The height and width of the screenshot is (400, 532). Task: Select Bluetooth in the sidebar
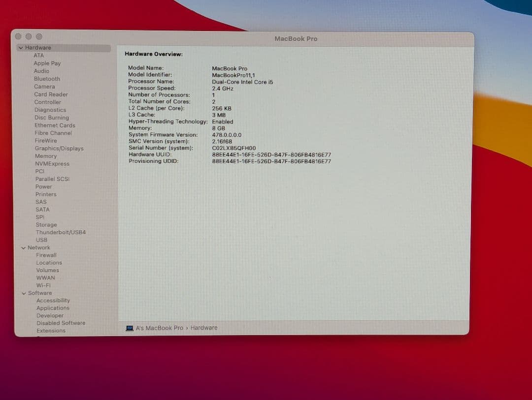pos(47,79)
